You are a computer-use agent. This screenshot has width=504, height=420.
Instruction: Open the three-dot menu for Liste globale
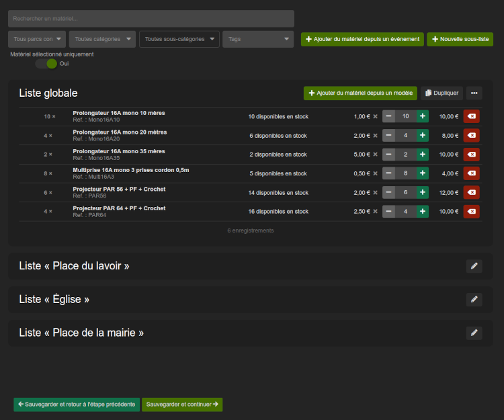[474, 93]
